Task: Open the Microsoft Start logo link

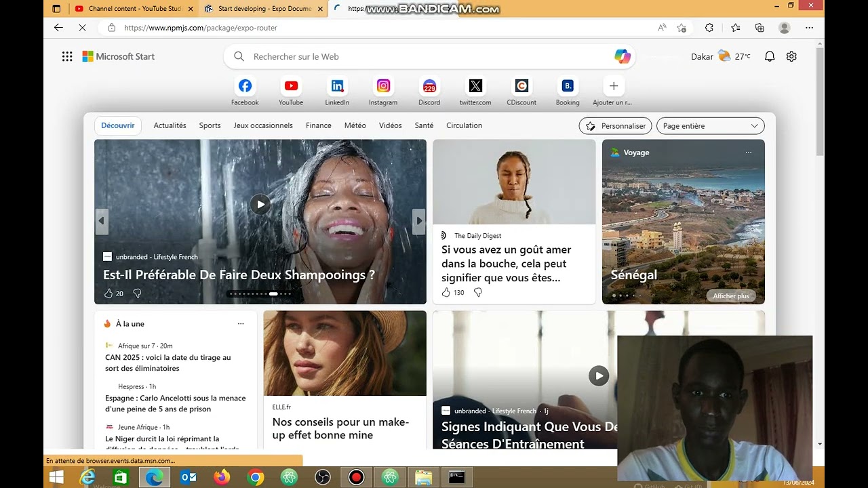Action: pos(119,56)
